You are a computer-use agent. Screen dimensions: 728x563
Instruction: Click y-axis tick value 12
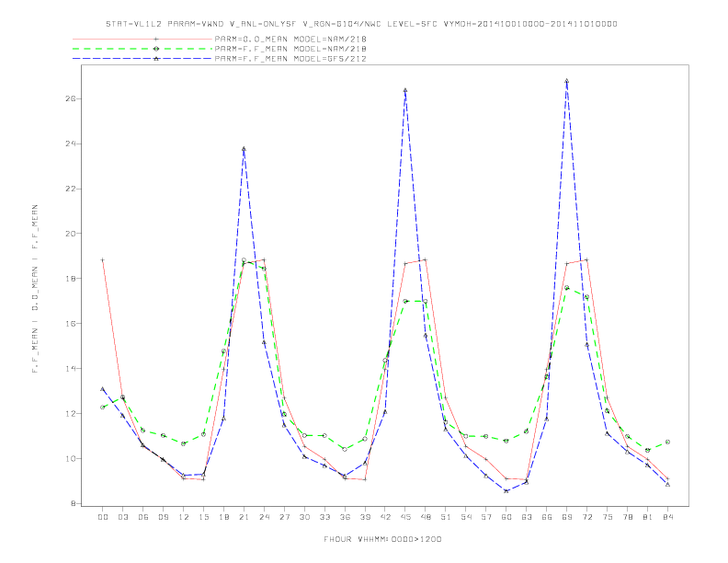[72, 413]
